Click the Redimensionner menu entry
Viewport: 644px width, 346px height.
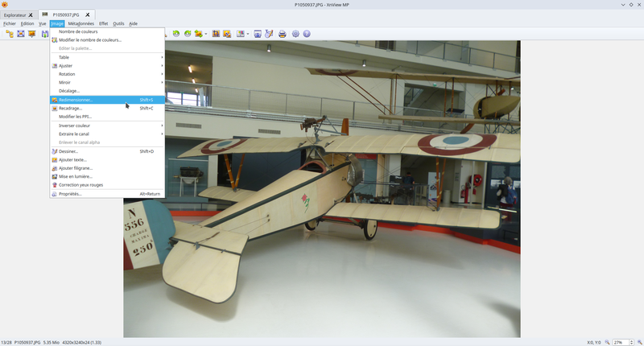pyautogui.click(x=76, y=100)
